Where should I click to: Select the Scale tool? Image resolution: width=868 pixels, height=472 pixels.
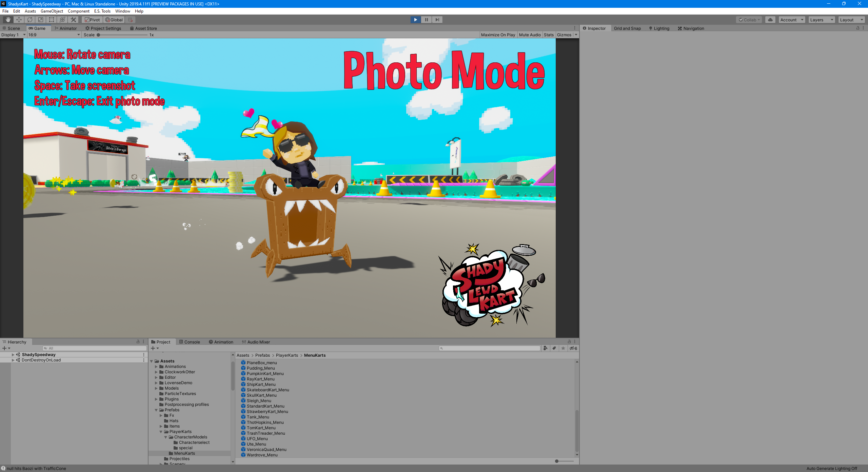click(41, 20)
